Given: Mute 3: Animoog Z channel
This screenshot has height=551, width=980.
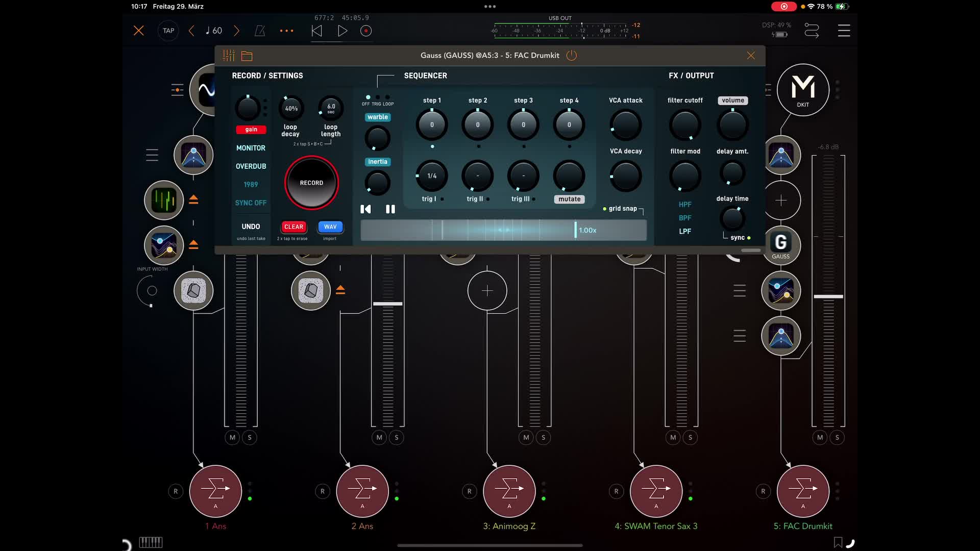Looking at the screenshot, I should click(526, 437).
